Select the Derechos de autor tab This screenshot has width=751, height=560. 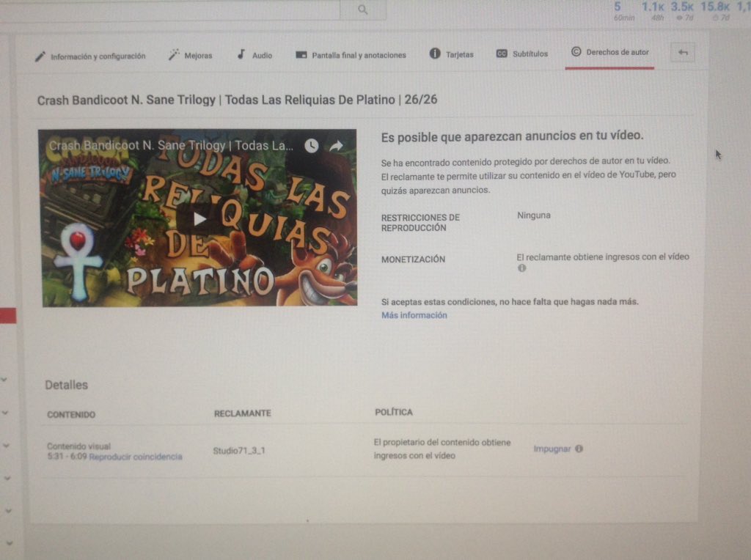[609, 52]
